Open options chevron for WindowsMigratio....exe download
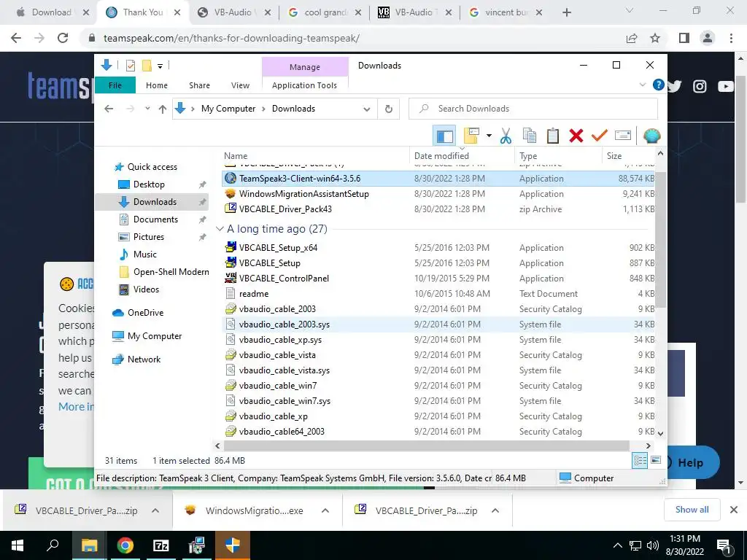 (325, 510)
